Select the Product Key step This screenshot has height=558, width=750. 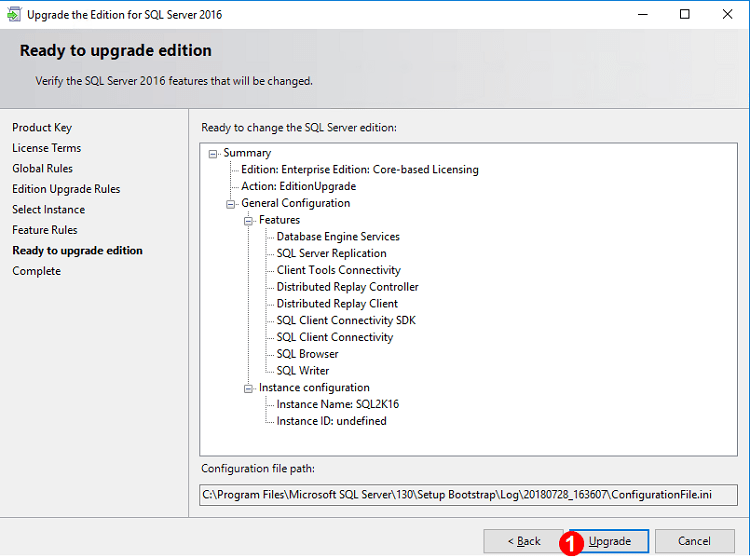42,128
